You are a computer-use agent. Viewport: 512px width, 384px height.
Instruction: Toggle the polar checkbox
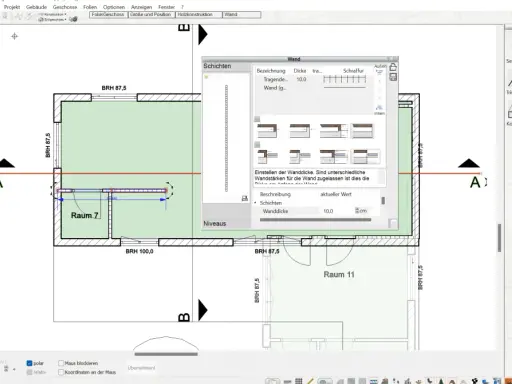click(x=29, y=363)
